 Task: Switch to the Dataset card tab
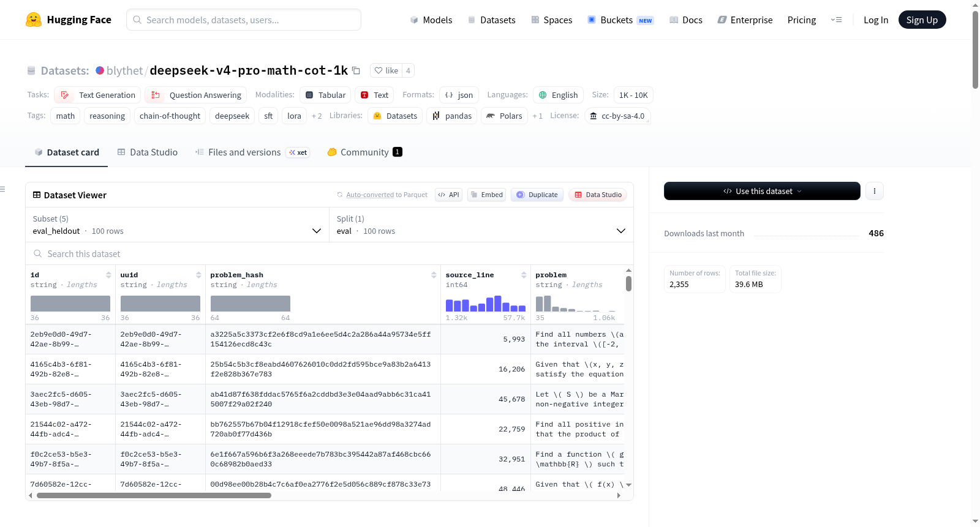67,152
